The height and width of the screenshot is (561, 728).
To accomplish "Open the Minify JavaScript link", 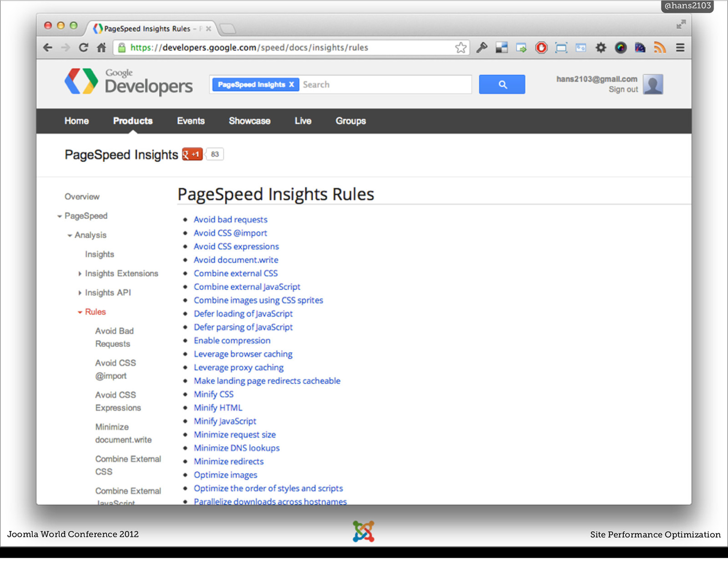I will point(225,421).
